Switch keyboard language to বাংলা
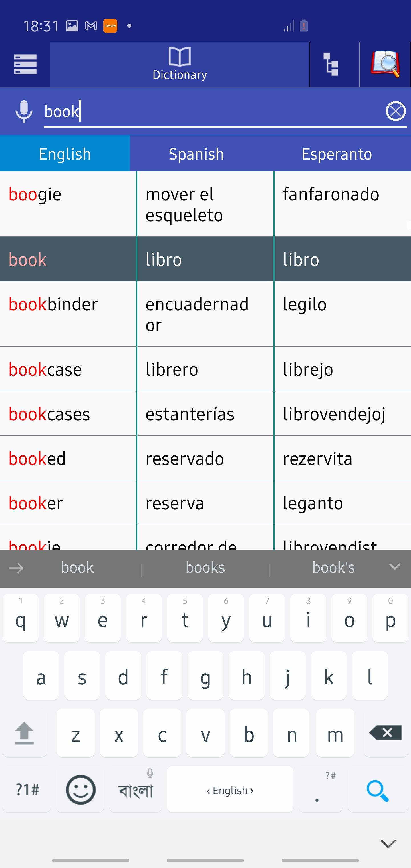This screenshot has height=868, width=411. point(136,790)
